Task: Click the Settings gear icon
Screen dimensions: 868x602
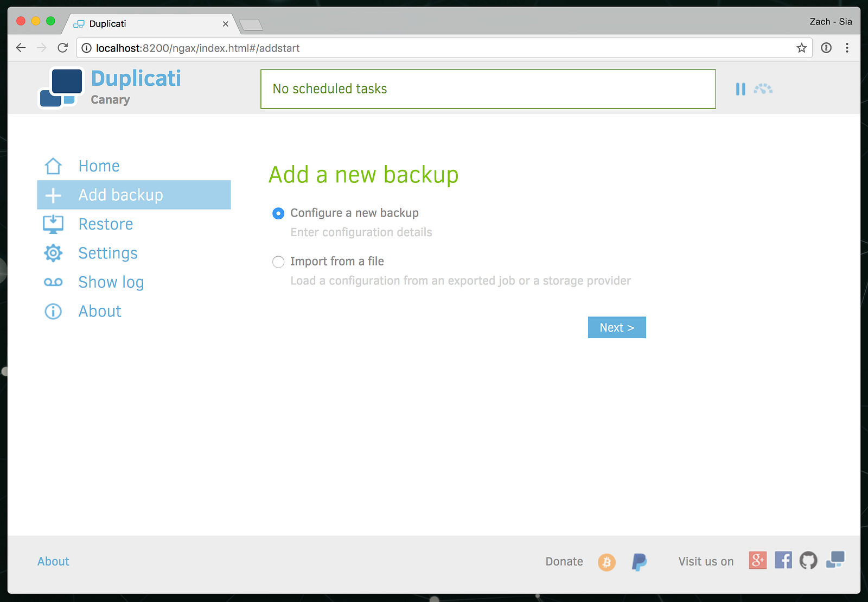Action: point(53,253)
